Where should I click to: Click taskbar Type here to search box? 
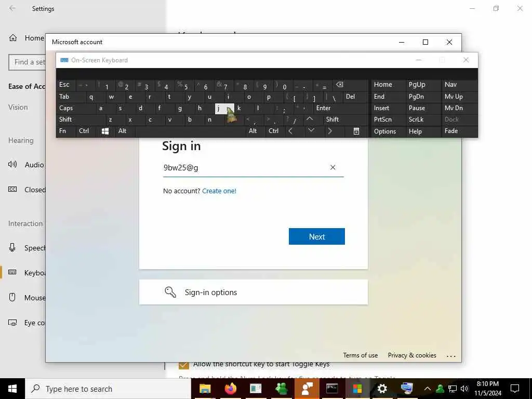[108, 389]
